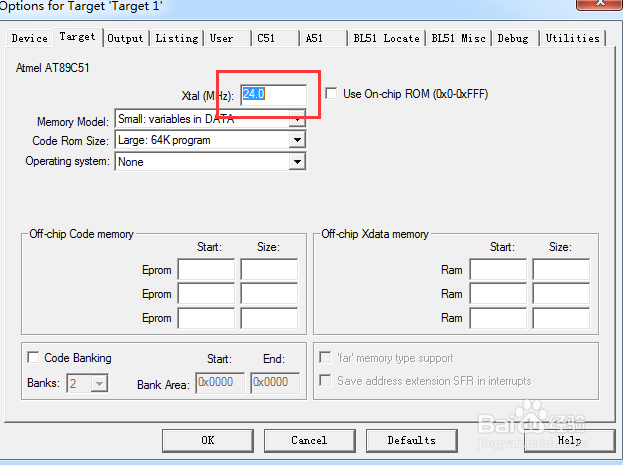The height and width of the screenshot is (465, 623).
Task: Click Bank Area End field
Action: point(275,383)
